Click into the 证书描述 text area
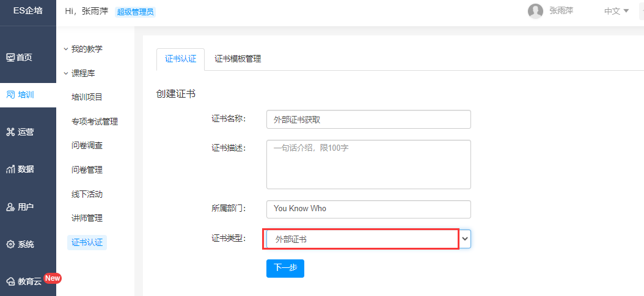 [x=368, y=164]
